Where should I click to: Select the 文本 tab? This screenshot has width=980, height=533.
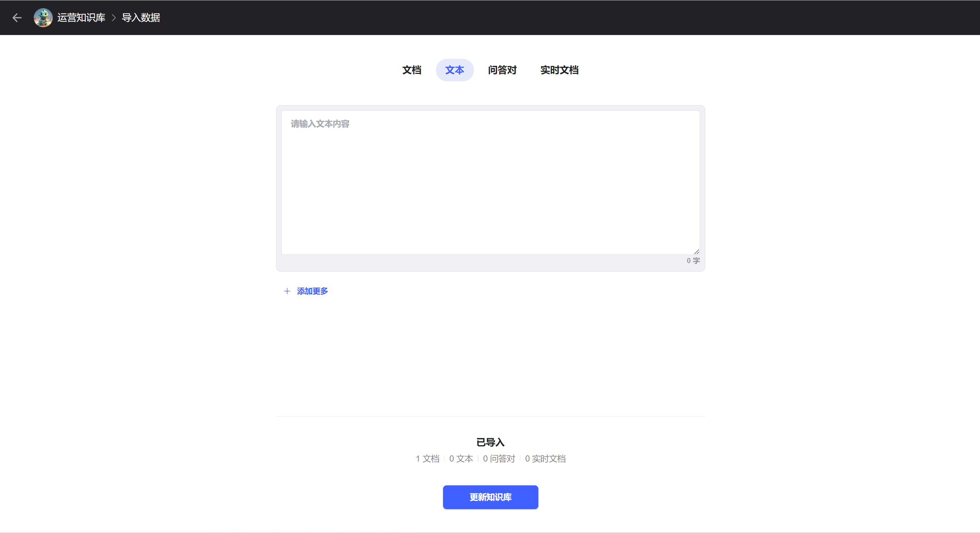pyautogui.click(x=455, y=70)
